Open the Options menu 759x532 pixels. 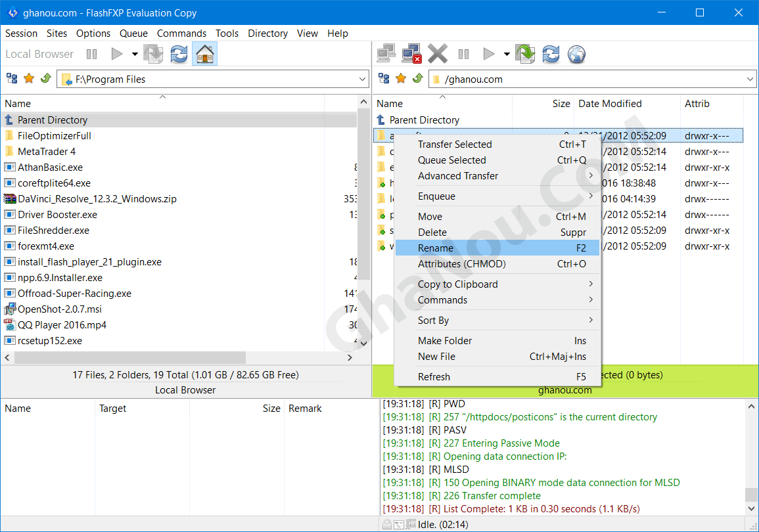pyautogui.click(x=93, y=33)
